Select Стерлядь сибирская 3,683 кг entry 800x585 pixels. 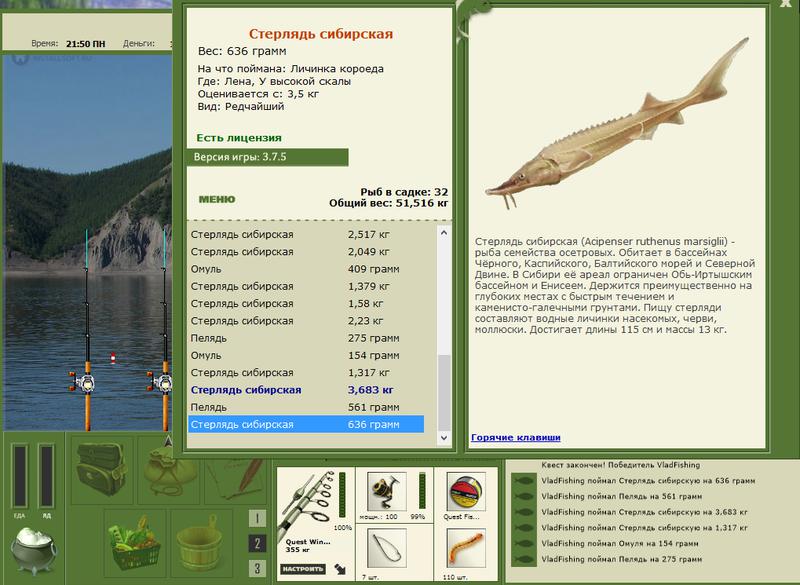(306, 390)
